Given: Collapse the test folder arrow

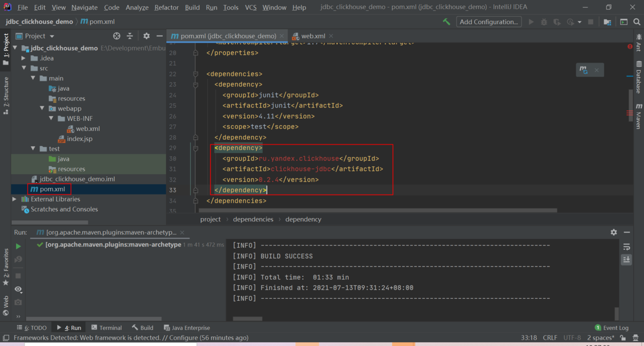Looking at the screenshot, I should pos(33,149).
